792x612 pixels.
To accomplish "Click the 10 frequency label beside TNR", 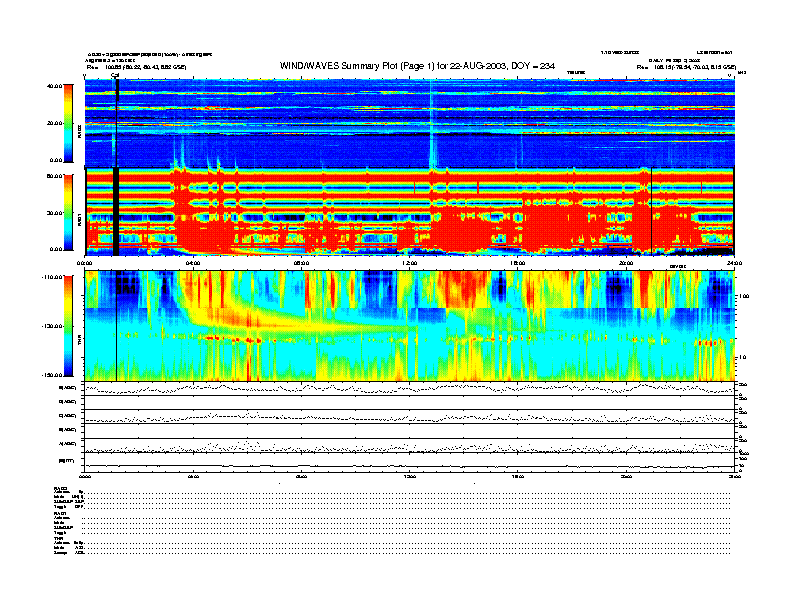I will pos(743,357).
